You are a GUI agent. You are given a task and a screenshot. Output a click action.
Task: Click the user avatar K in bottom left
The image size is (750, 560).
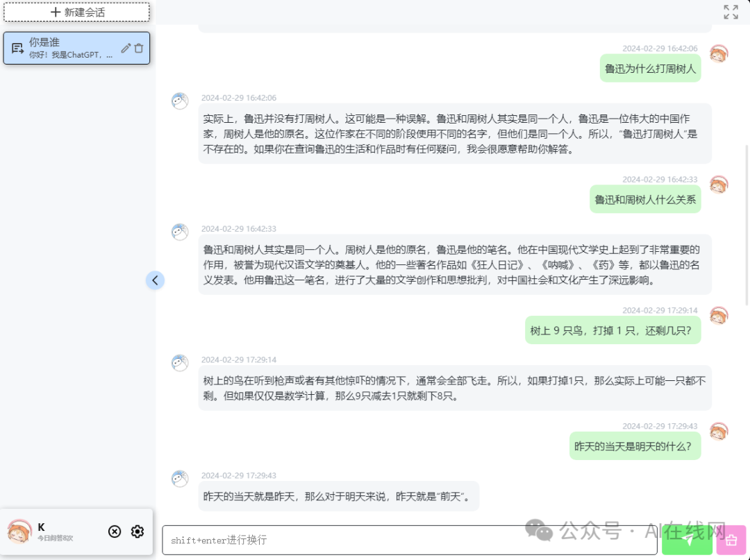pyautogui.click(x=19, y=532)
